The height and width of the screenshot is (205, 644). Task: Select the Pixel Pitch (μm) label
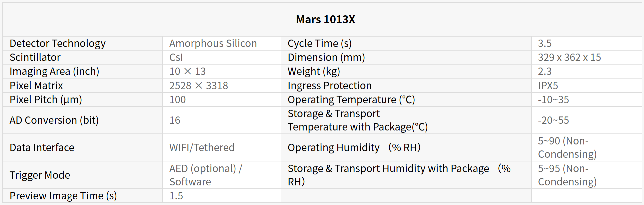[x=46, y=100]
